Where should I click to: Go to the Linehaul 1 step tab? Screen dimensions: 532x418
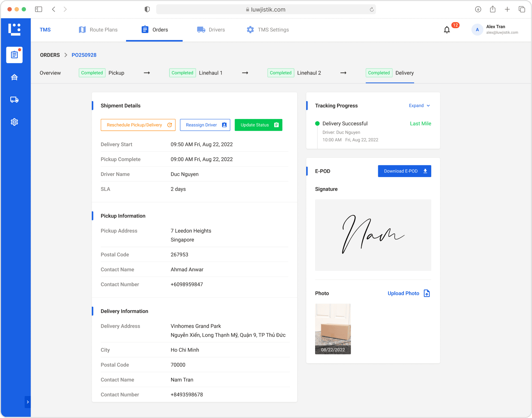click(x=210, y=73)
